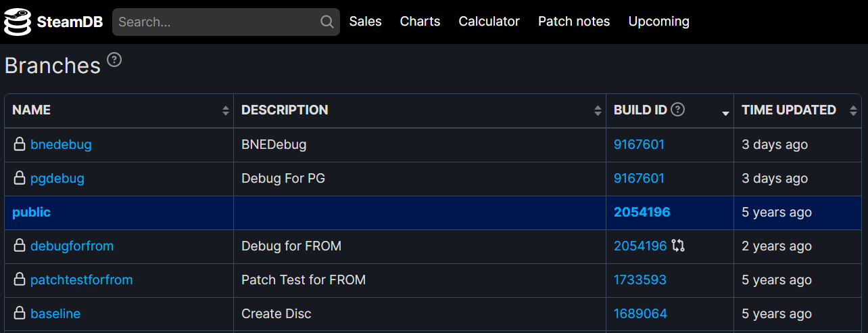
Task: Open the Upcoming nav link
Action: coord(658,22)
